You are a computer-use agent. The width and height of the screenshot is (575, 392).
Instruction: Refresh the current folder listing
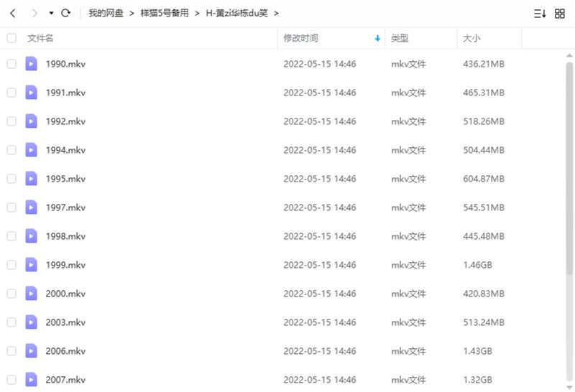66,13
